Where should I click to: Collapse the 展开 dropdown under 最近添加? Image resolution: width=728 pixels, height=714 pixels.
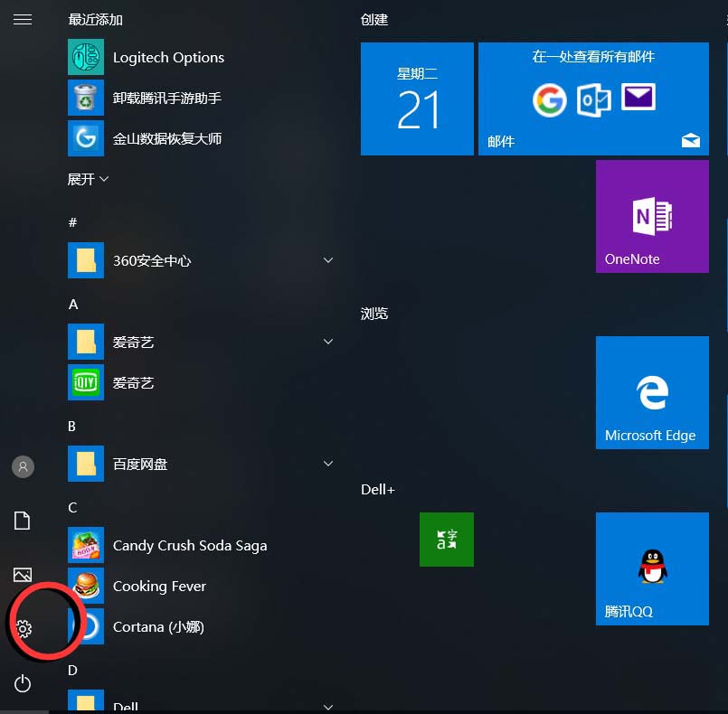click(87, 179)
